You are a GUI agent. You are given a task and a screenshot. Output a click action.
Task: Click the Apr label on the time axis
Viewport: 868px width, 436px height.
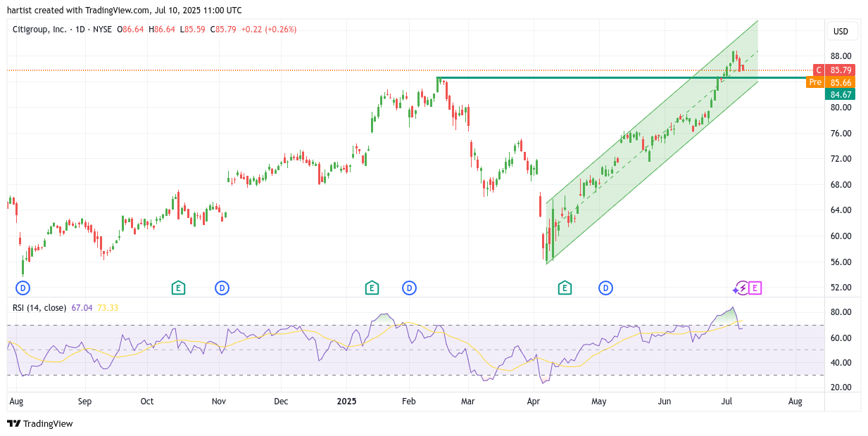coord(533,402)
